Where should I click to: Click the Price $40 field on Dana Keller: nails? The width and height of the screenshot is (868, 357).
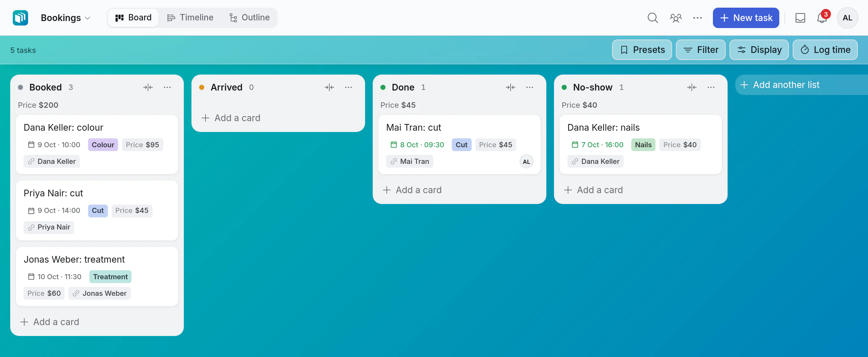[680, 145]
